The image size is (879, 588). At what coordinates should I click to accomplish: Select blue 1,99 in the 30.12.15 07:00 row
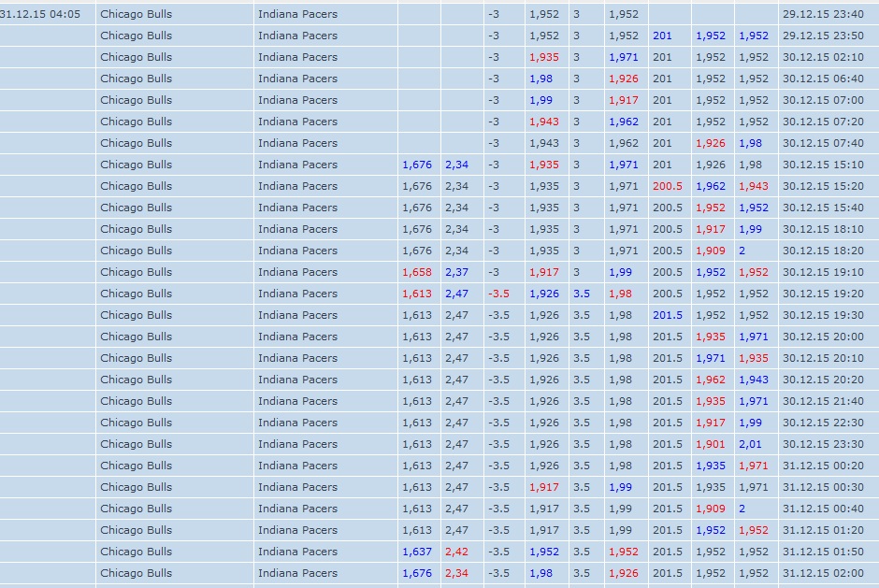click(x=540, y=100)
